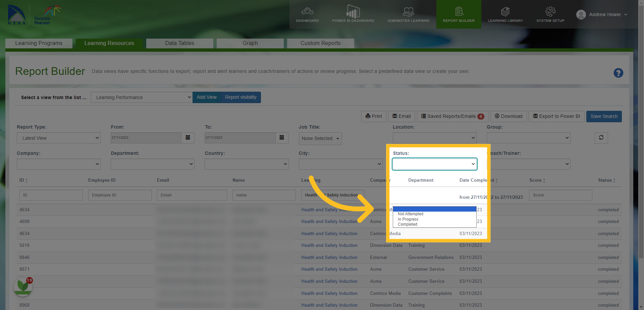644x310 pixels.
Task: Click the refresh filters icon button
Action: click(601, 138)
